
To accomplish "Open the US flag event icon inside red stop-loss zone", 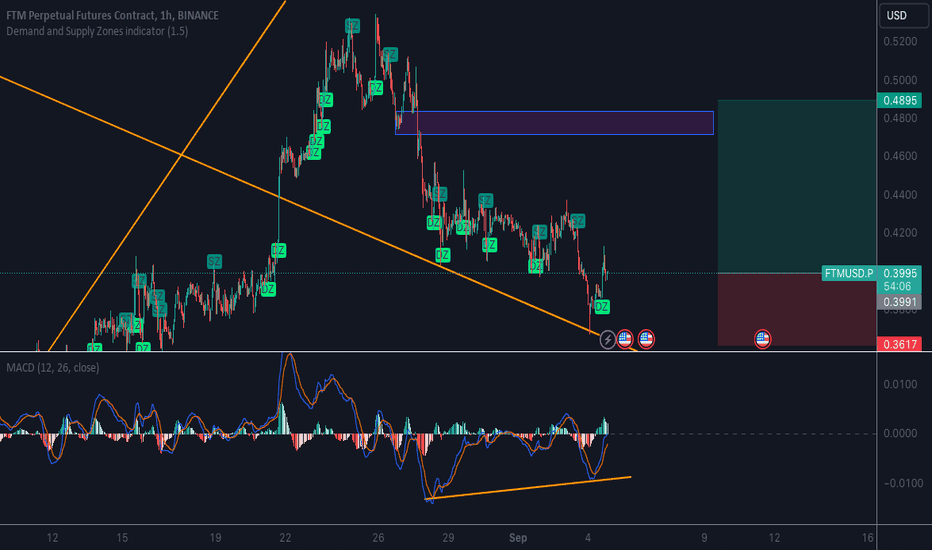I will coord(763,339).
